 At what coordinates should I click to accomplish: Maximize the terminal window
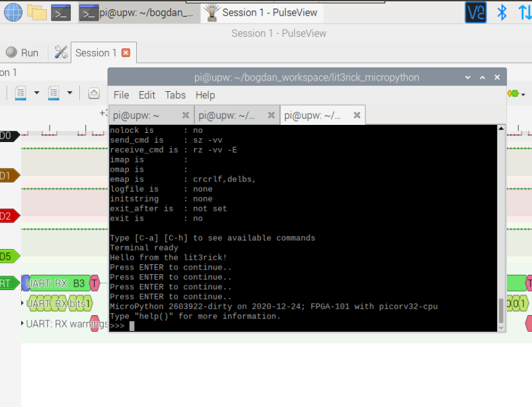tap(482, 77)
